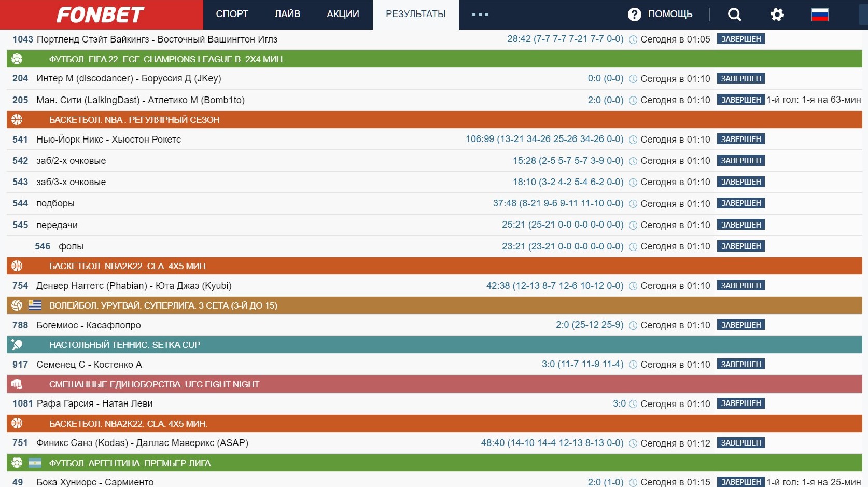Click event number 546 beside фолы
868x487 pixels.
[43, 246]
